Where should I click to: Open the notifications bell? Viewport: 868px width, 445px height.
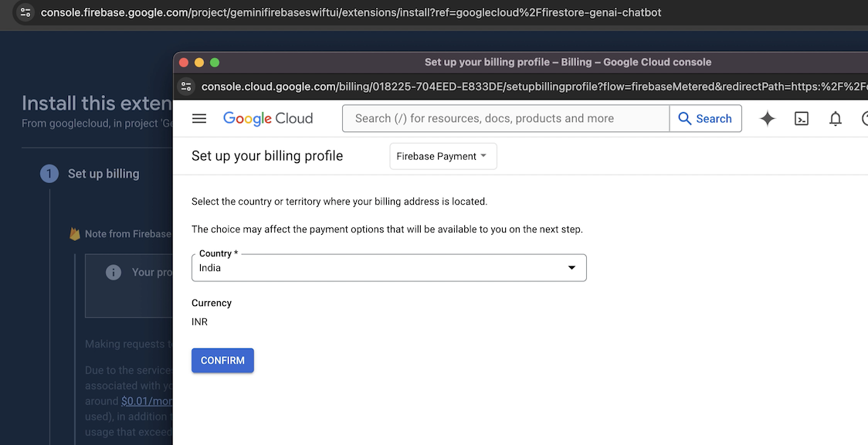[836, 118]
